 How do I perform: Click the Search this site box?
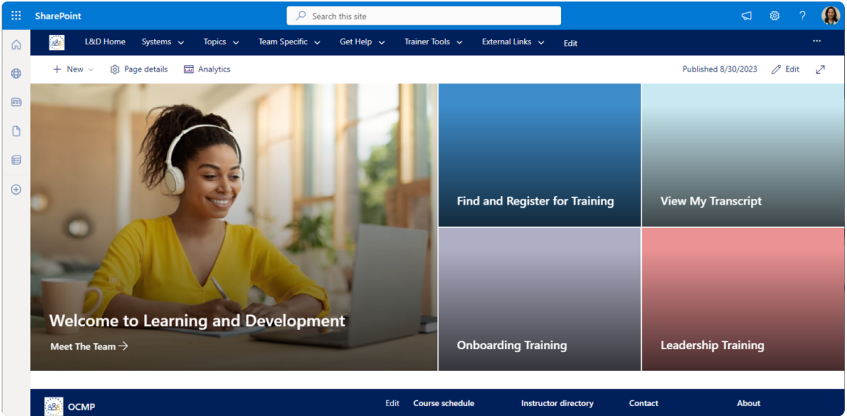(424, 16)
